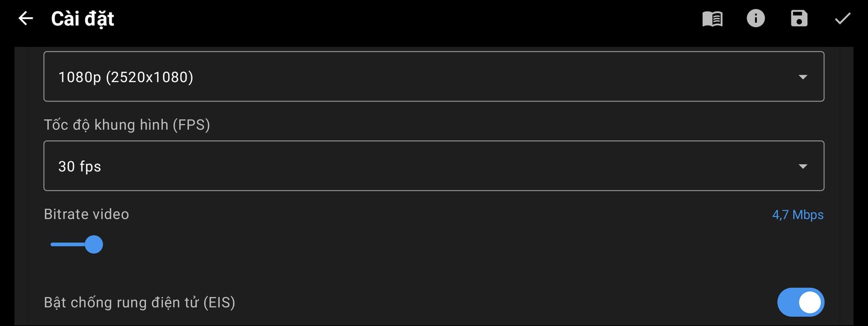Viewport: 868px width, 326px height.
Task: Go back using the arrow icon
Action: (x=25, y=18)
